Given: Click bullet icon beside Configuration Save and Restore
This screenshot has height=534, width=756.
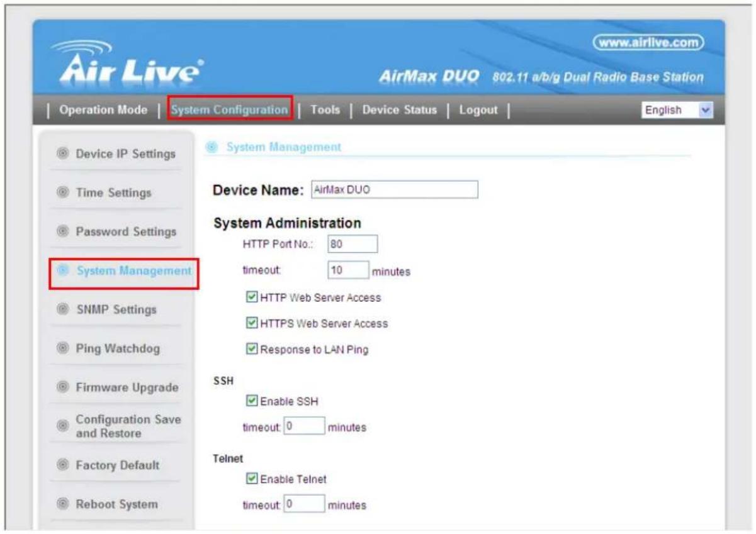Looking at the screenshot, I should [62, 426].
